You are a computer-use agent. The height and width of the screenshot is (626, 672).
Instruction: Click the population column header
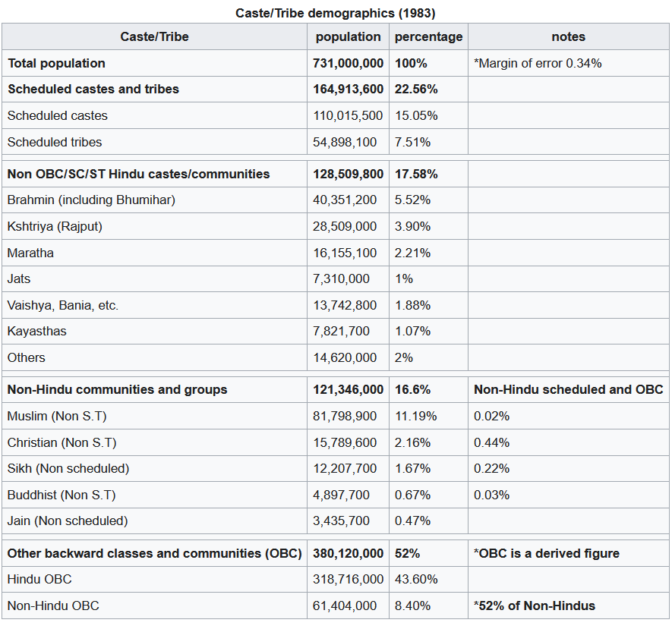(x=348, y=36)
